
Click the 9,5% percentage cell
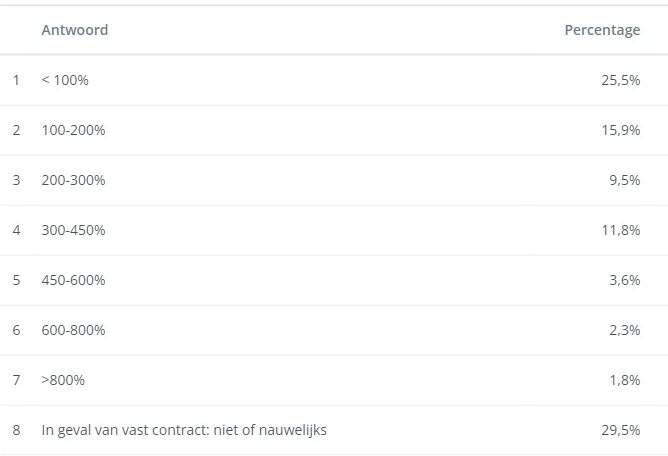(x=624, y=180)
